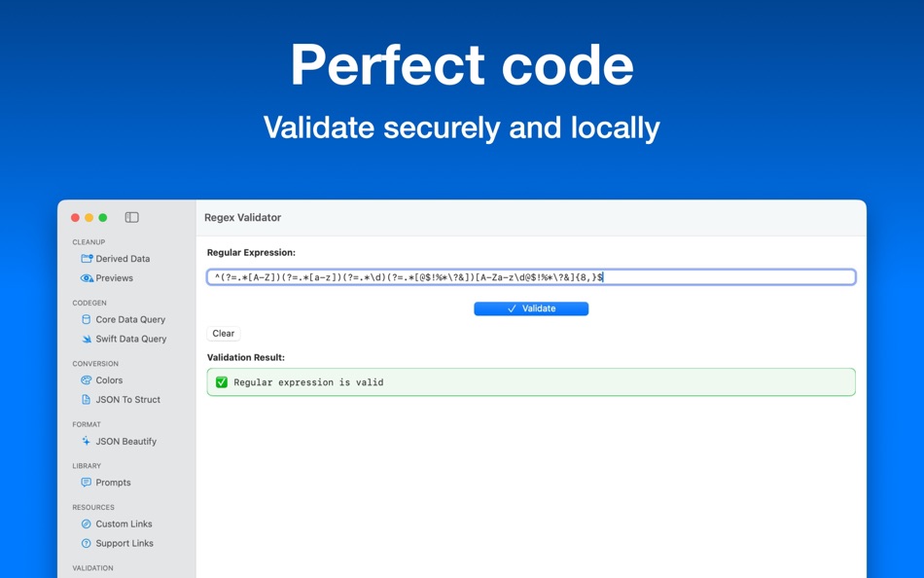Screen dimensions: 924x578
Task: Click the VALIDATION section header
Action: (x=92, y=568)
